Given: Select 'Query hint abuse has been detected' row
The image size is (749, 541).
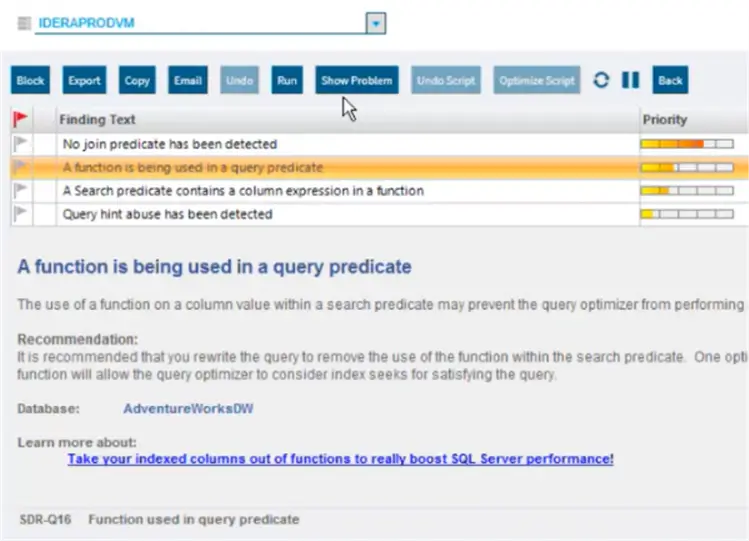Looking at the screenshot, I should click(379, 214).
